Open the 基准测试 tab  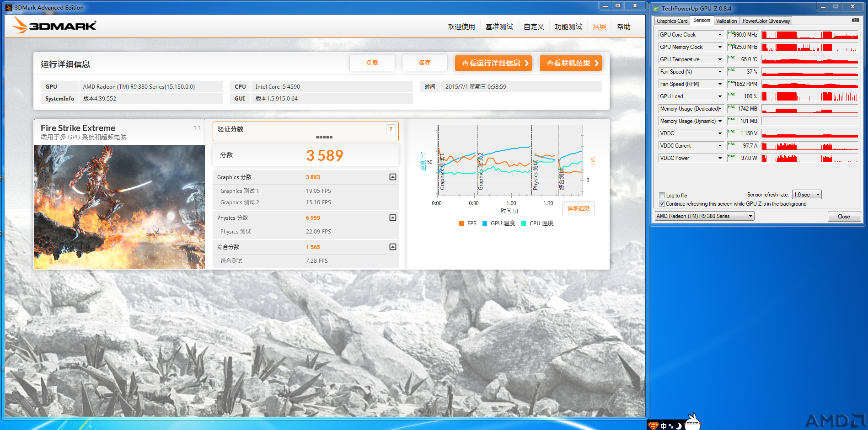(499, 27)
